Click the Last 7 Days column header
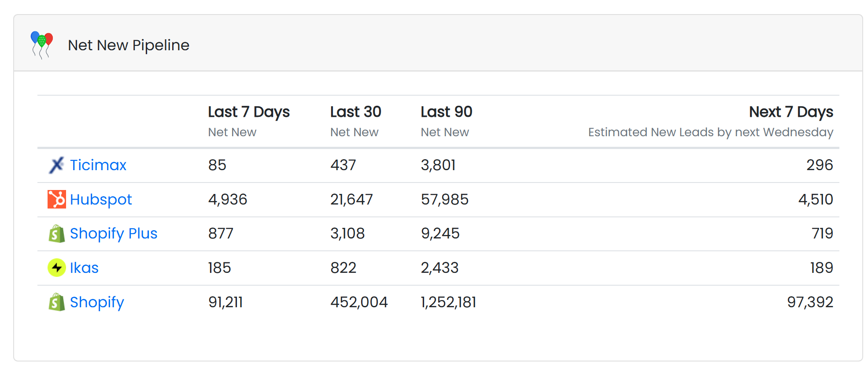Image resolution: width=868 pixels, height=380 pixels. (248, 112)
